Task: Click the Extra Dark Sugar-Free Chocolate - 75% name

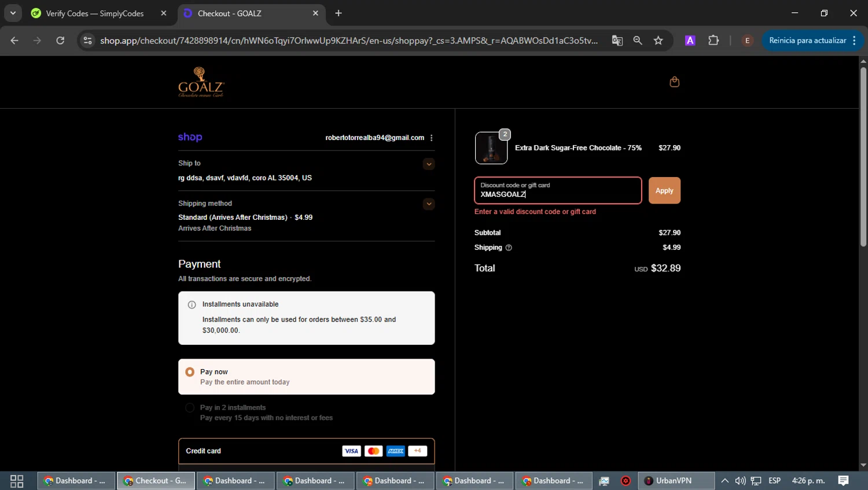Action: click(x=578, y=148)
